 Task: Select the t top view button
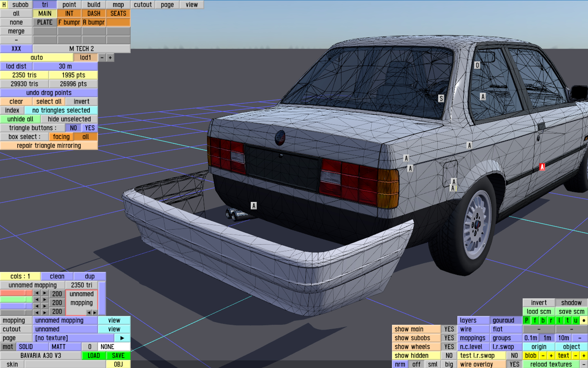coord(568,321)
